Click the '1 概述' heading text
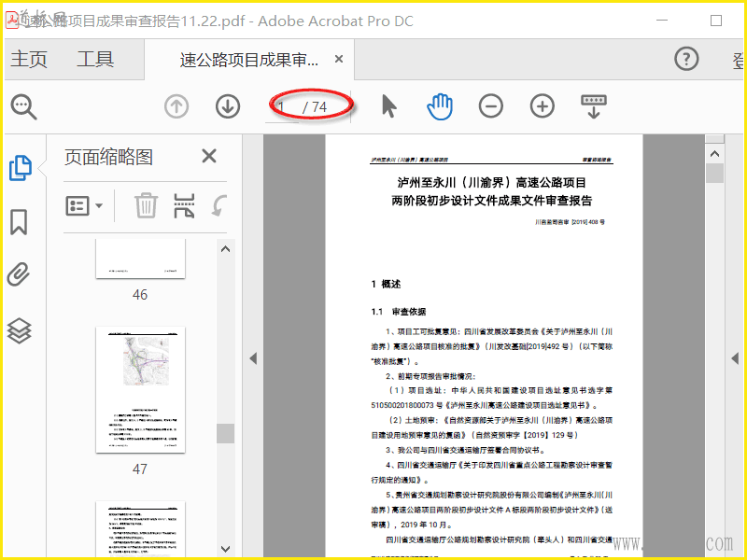The image size is (747, 560). pyautogui.click(x=386, y=285)
